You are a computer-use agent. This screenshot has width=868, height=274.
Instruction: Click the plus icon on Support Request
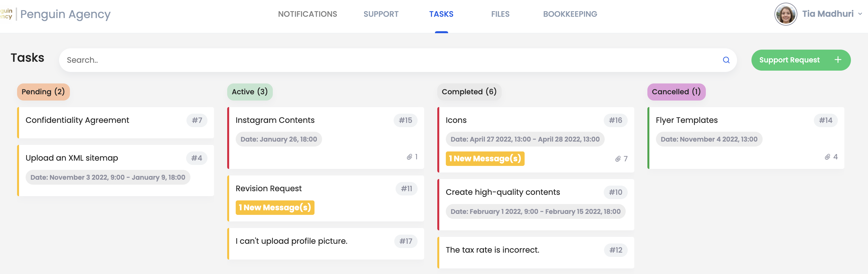tap(838, 60)
